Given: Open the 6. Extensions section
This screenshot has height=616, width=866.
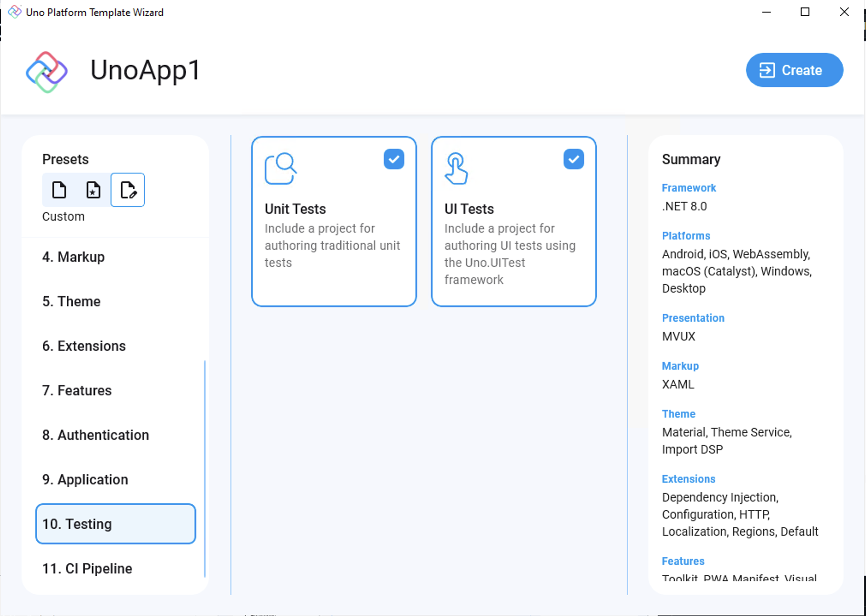Looking at the screenshot, I should (84, 346).
